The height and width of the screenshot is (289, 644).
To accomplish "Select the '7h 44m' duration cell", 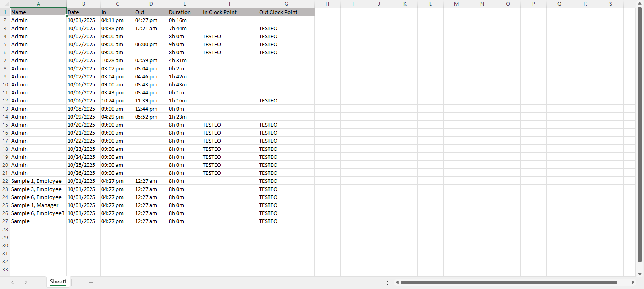I will (184, 28).
